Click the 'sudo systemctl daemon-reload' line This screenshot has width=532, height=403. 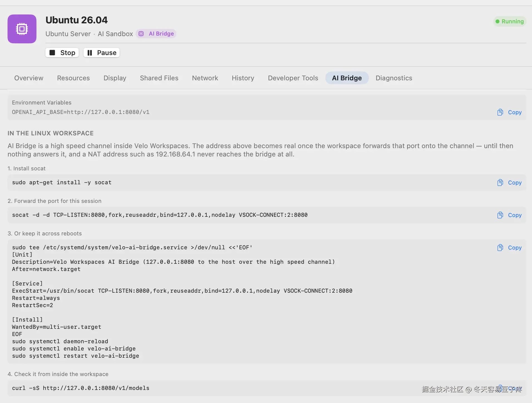[x=60, y=341]
